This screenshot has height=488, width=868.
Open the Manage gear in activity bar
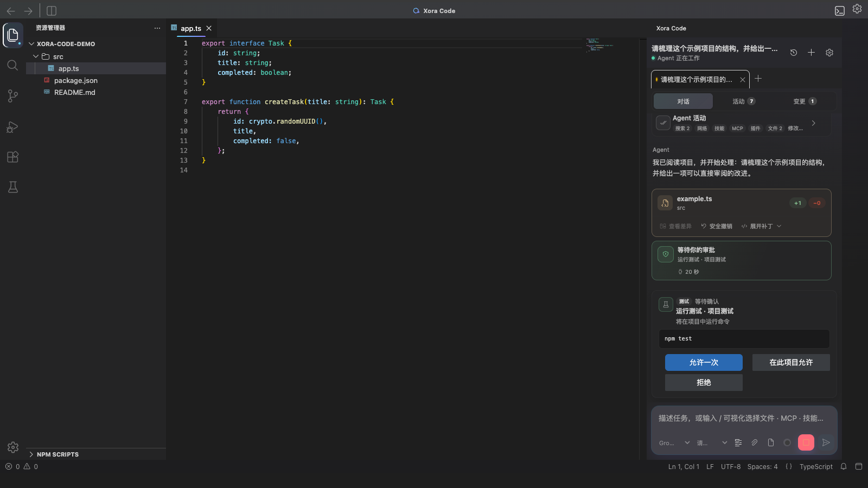tap(13, 447)
